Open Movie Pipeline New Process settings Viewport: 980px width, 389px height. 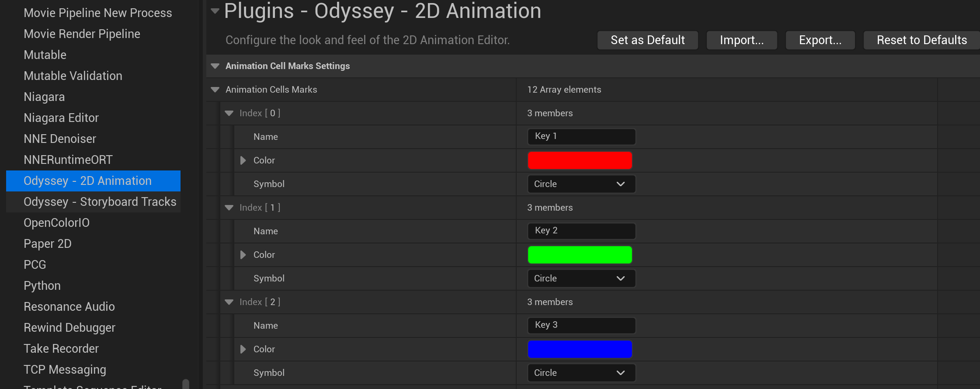pos(98,13)
